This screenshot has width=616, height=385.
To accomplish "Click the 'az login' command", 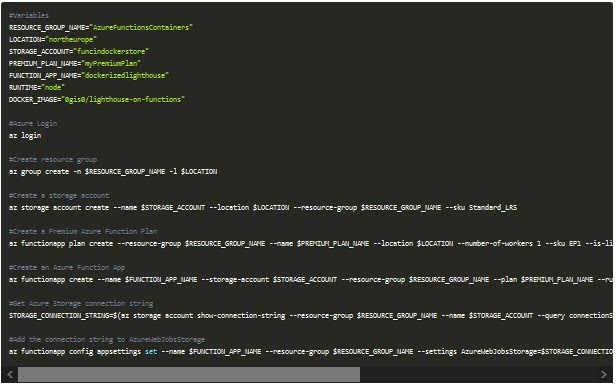I will click(25, 136).
